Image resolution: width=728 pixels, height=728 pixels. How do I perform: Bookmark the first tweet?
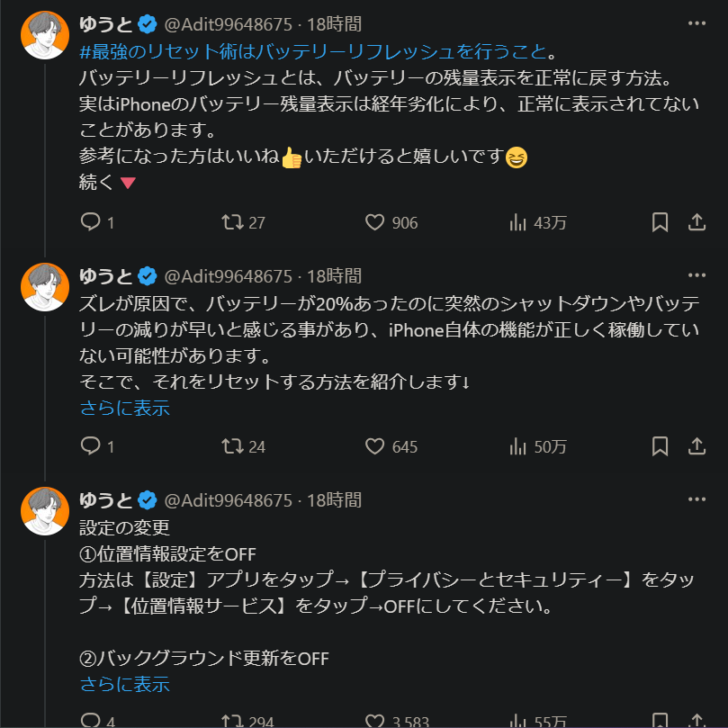(660, 221)
